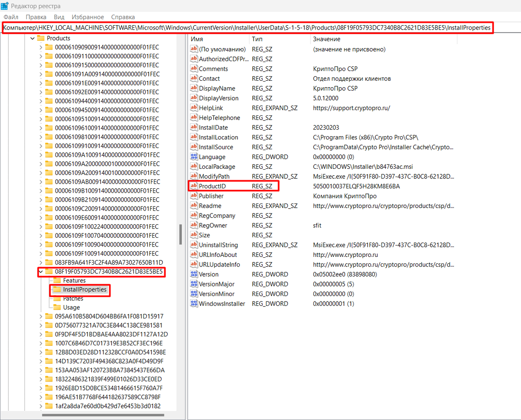Click string icon of (По умолчанию) value
Viewport: 521px width, 420px height.
(x=194, y=49)
